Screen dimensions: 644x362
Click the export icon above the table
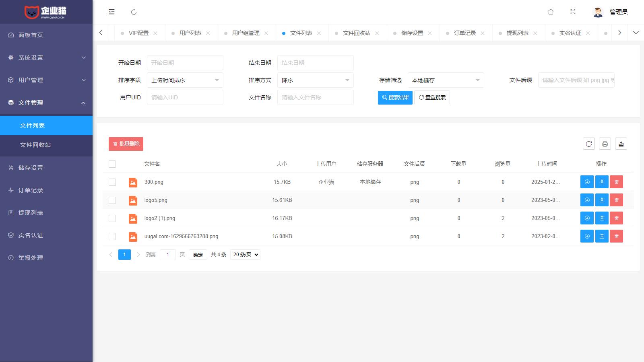(x=621, y=144)
